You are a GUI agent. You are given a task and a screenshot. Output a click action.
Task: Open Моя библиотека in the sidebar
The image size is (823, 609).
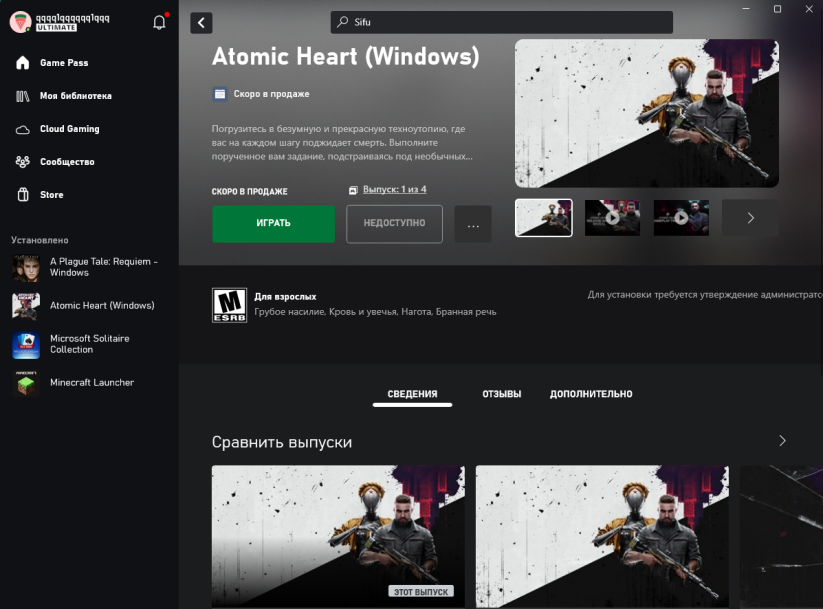click(x=76, y=96)
